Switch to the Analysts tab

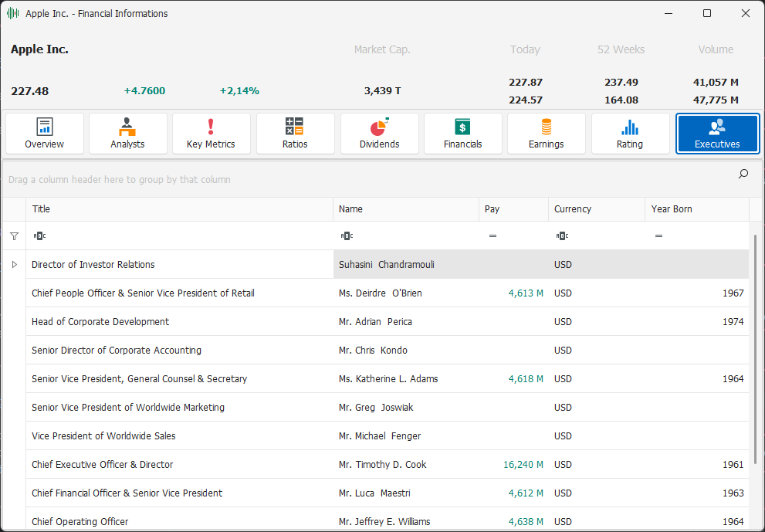tap(128, 134)
